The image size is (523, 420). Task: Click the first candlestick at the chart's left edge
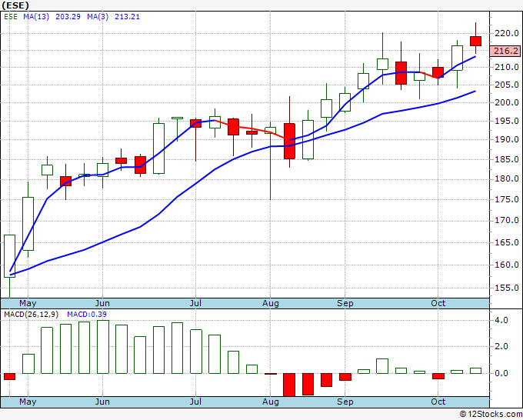pyautogui.click(x=10, y=256)
